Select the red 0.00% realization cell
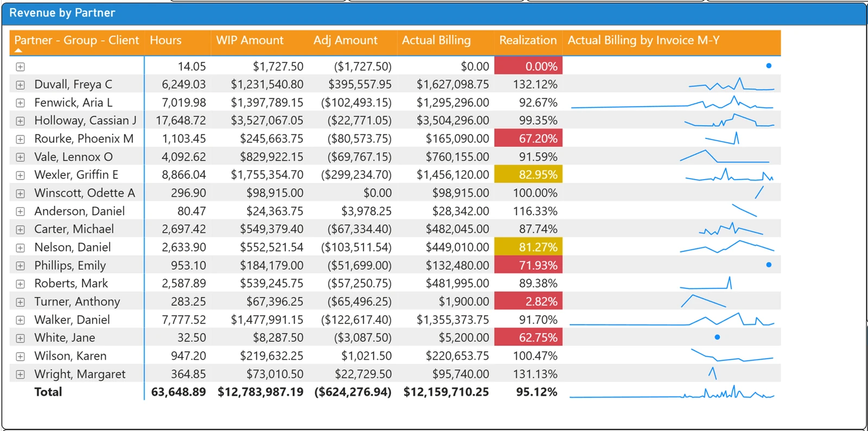The width and height of the screenshot is (868, 431). click(528, 66)
